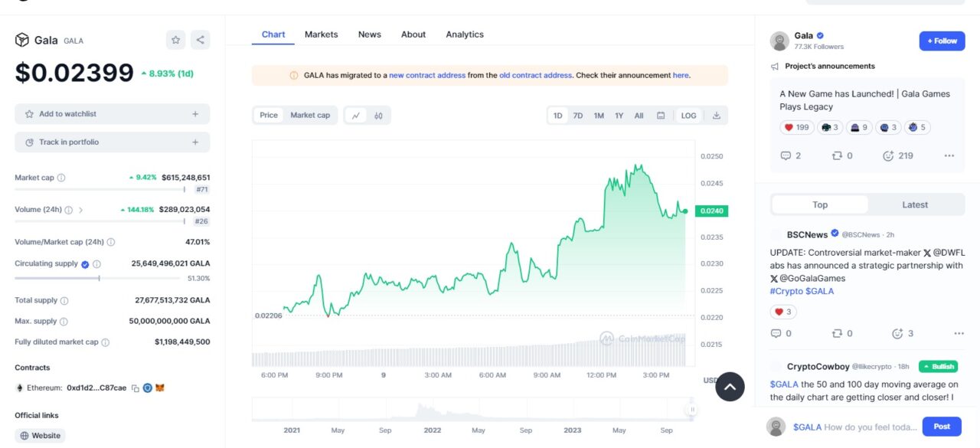
Task: Open Gala community profile avatar
Action: (x=779, y=41)
